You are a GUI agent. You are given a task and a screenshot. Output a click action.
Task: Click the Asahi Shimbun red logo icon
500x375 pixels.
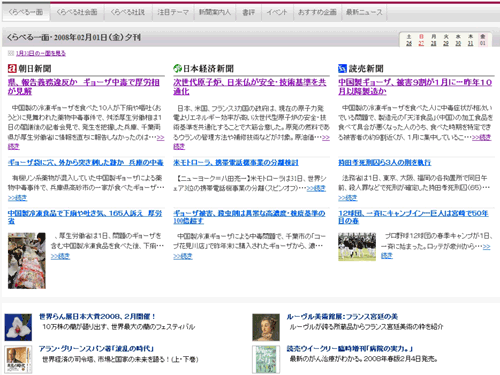[12, 69]
